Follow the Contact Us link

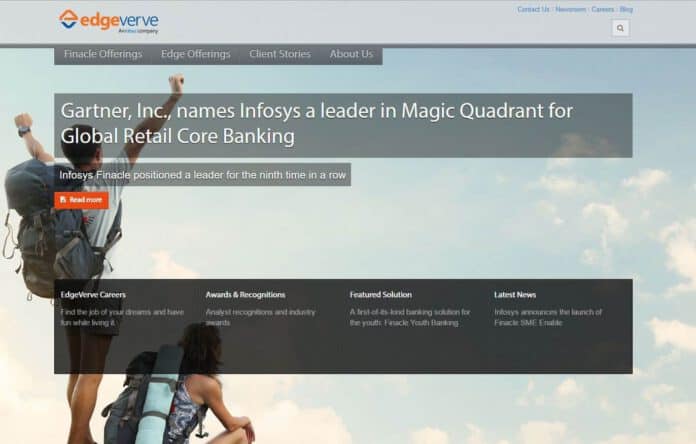coord(533,9)
